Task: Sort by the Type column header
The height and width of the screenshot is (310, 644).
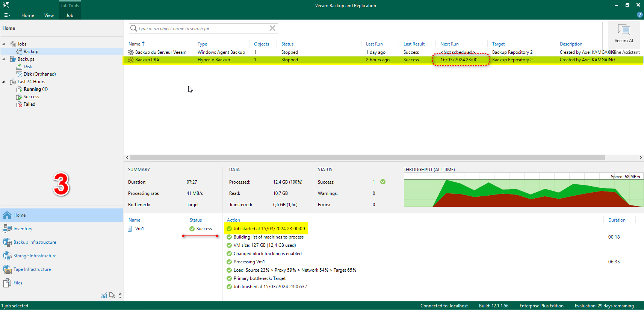Action: pyautogui.click(x=203, y=44)
